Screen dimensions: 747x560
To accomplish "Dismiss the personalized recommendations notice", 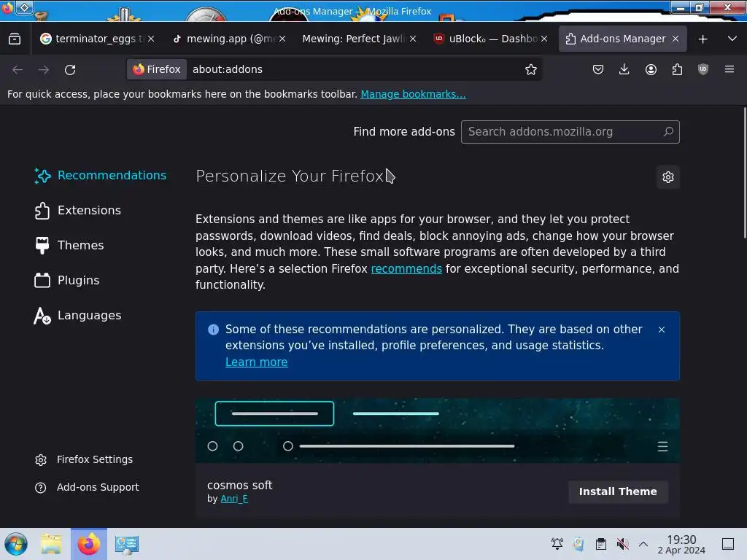I will pyautogui.click(x=661, y=330).
